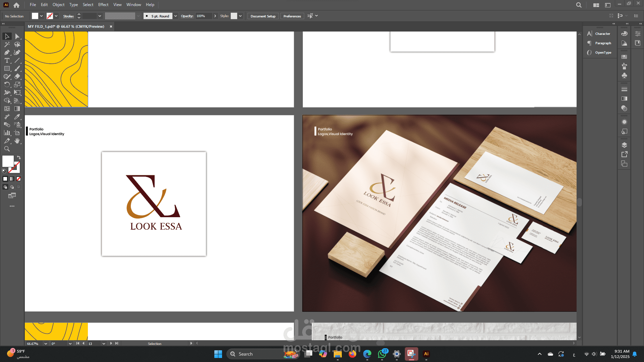
Task: Select the Blend tool
Action: click(7, 125)
